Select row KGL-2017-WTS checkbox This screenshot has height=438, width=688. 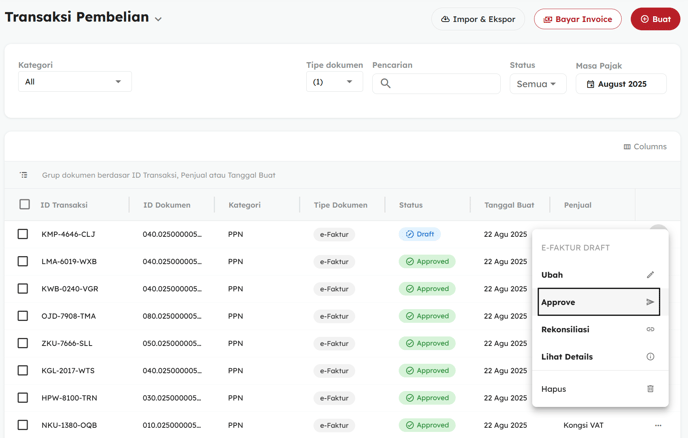[x=23, y=370]
